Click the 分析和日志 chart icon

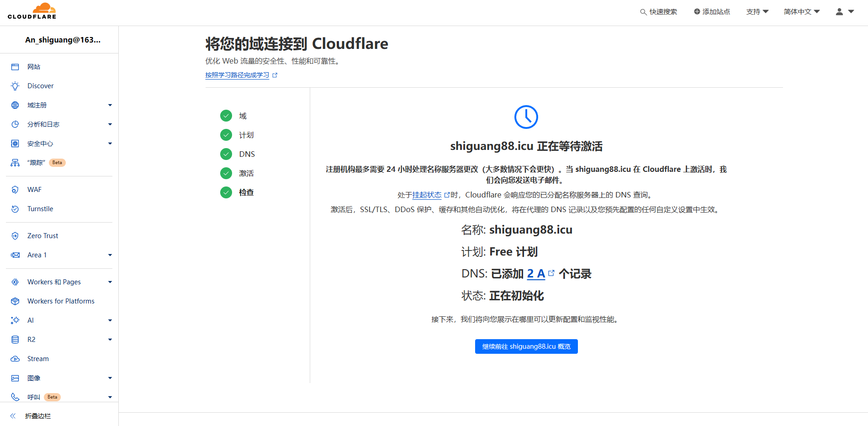coord(15,124)
